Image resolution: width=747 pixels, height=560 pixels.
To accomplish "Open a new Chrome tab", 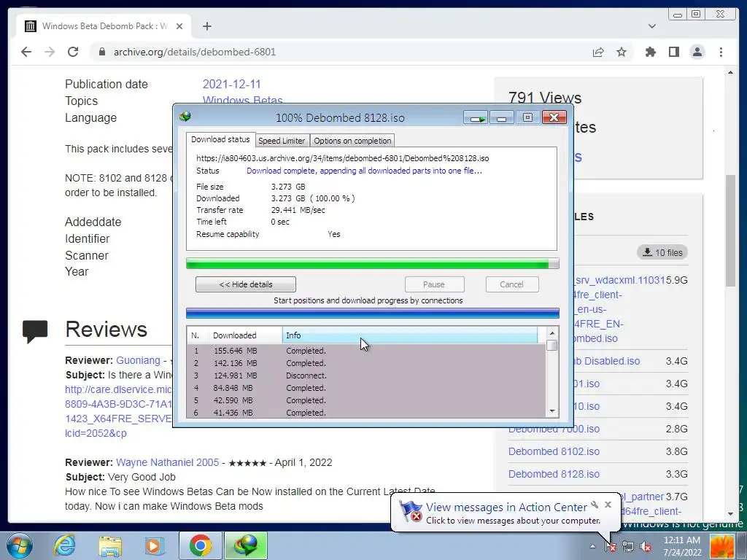I will [x=206, y=26].
